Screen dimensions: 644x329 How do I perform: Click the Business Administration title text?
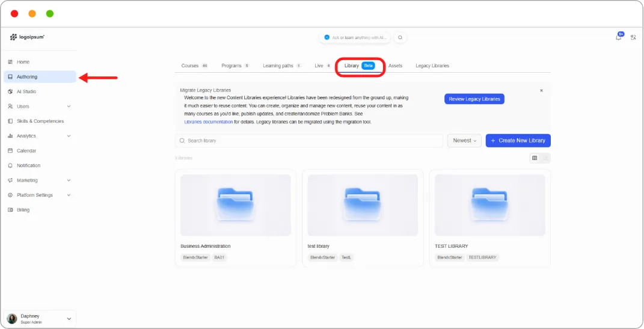[206, 246]
